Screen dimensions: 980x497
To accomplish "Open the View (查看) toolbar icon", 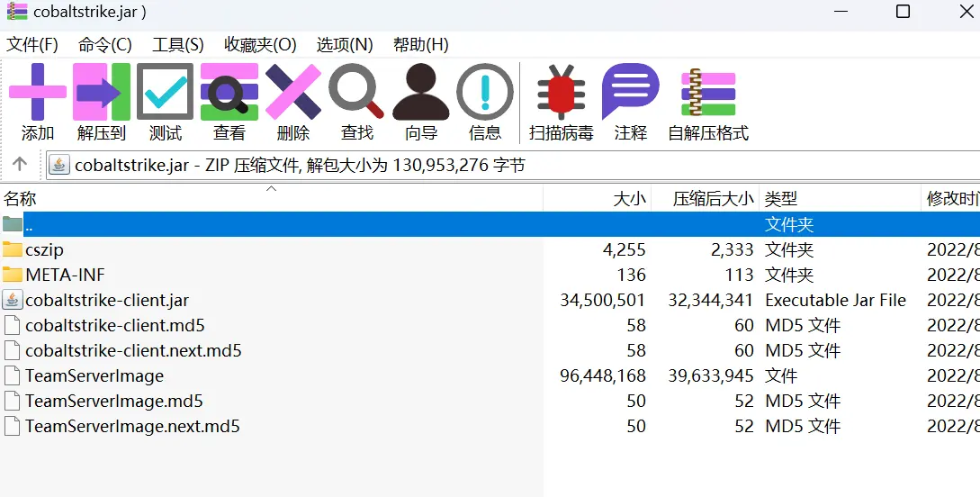I will click(x=229, y=103).
